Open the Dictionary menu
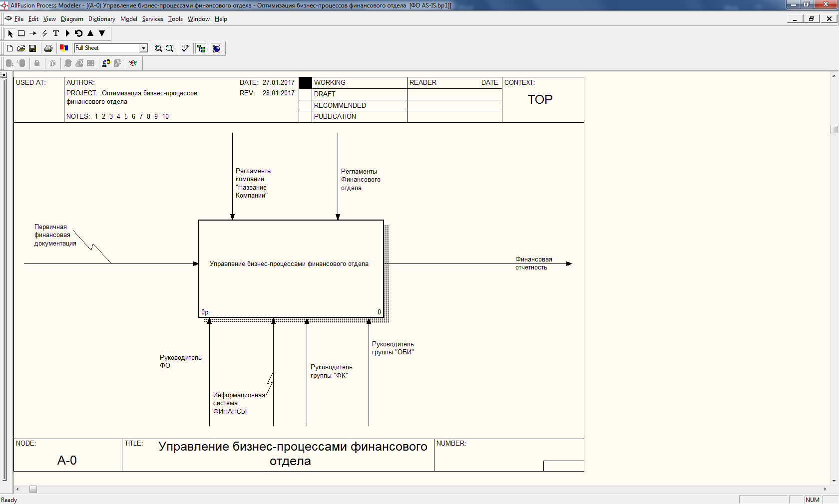This screenshot has height=504, width=839. (102, 19)
